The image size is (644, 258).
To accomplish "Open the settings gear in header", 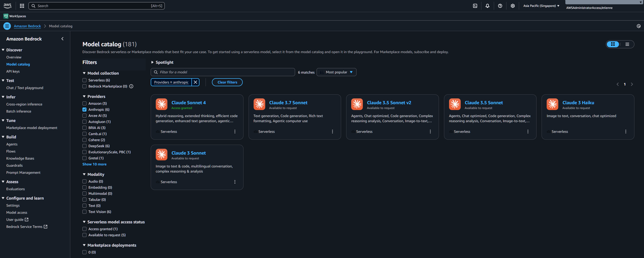I will 513,6.
